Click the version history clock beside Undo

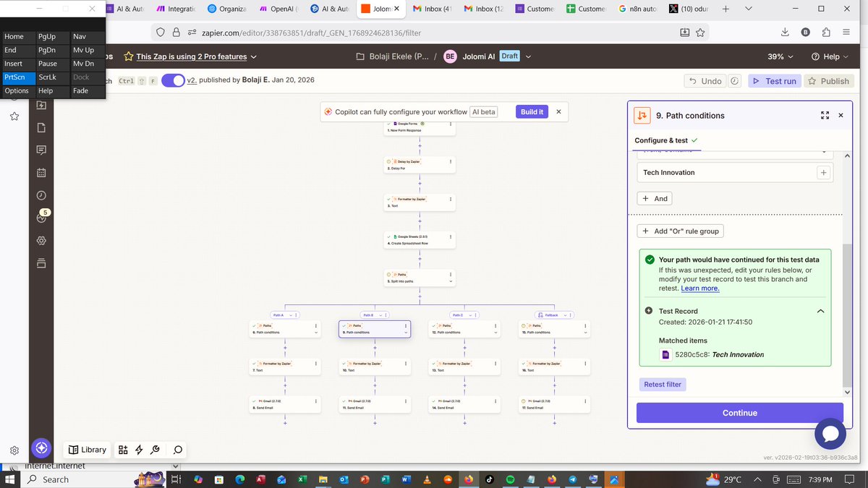coord(735,81)
